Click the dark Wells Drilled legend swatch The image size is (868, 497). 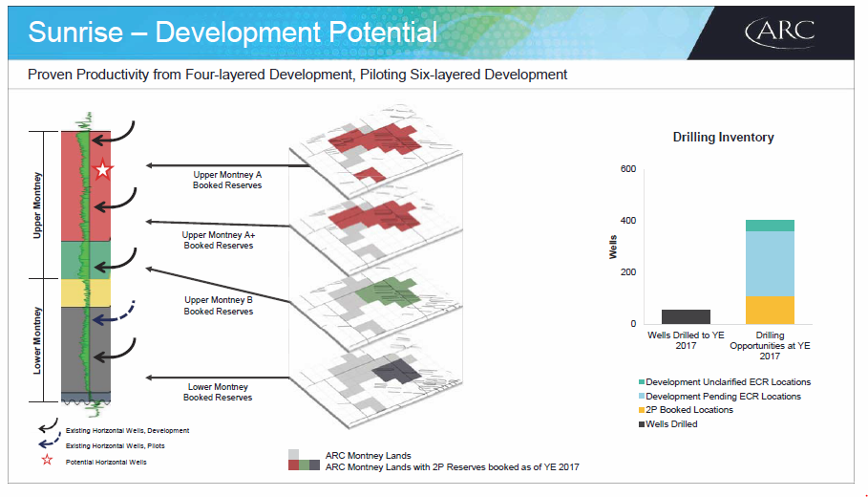pyautogui.click(x=642, y=424)
